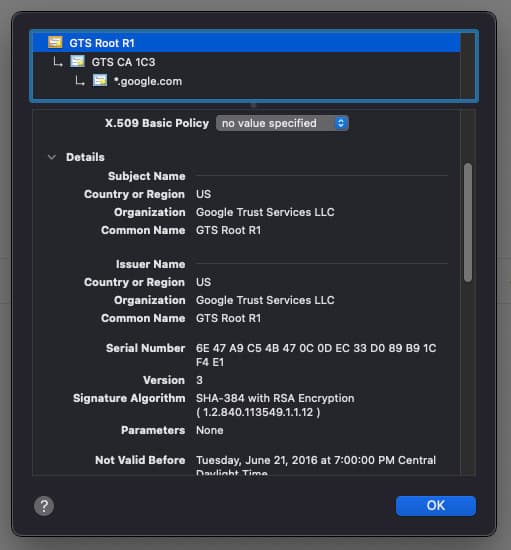Image resolution: width=511 pixels, height=550 pixels.
Task: Collapse the Details disclosure chevron
Action: [x=52, y=157]
